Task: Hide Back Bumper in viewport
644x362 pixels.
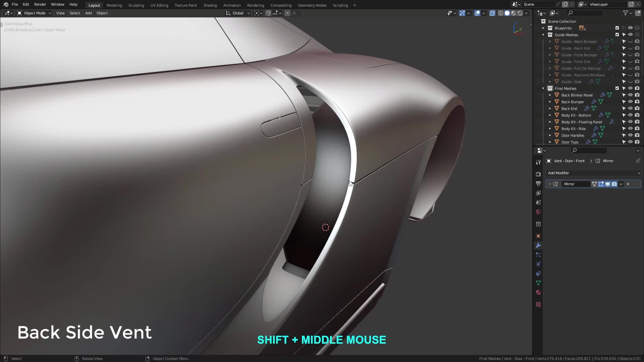Action: (630, 102)
